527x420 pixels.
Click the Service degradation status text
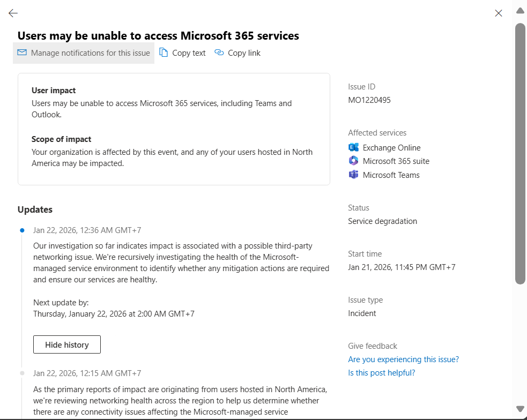click(x=382, y=221)
